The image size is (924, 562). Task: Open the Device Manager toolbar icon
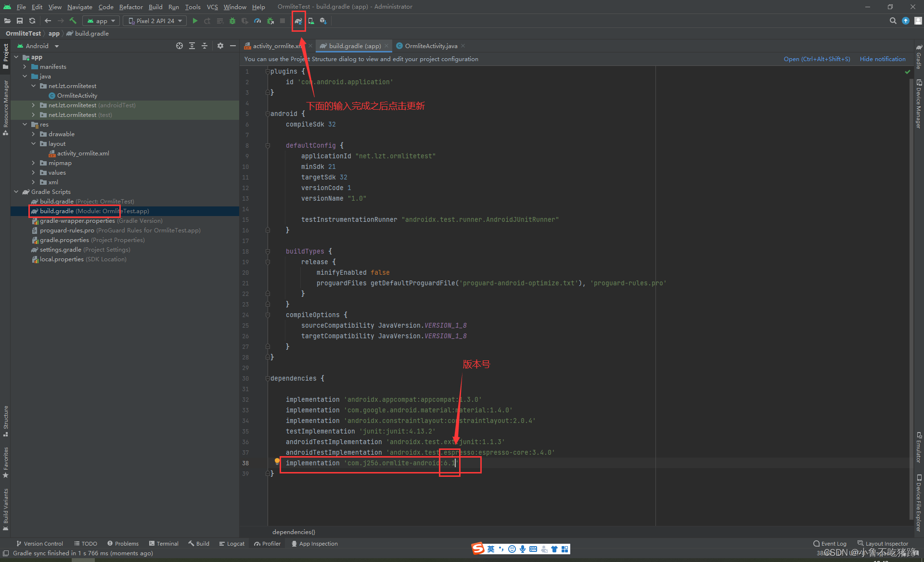click(x=311, y=21)
